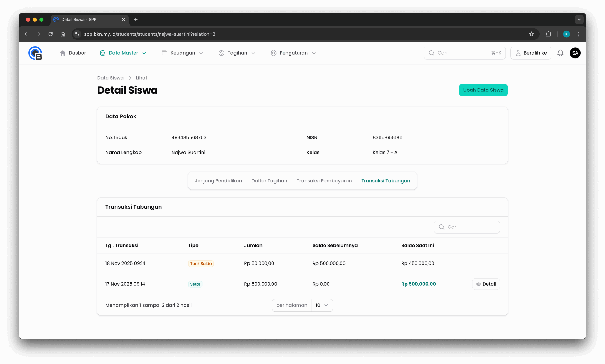Reload the page
The image size is (605, 364).
pyautogui.click(x=51, y=34)
